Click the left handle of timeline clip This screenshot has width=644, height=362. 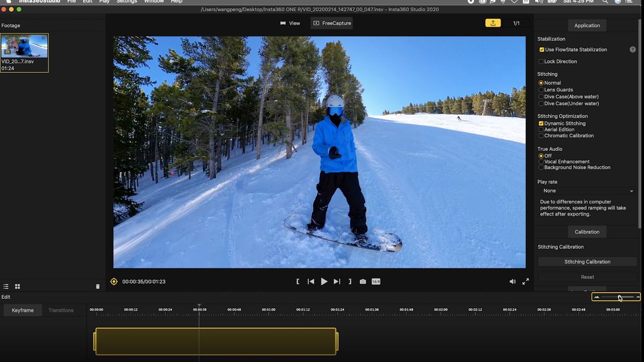point(94,342)
